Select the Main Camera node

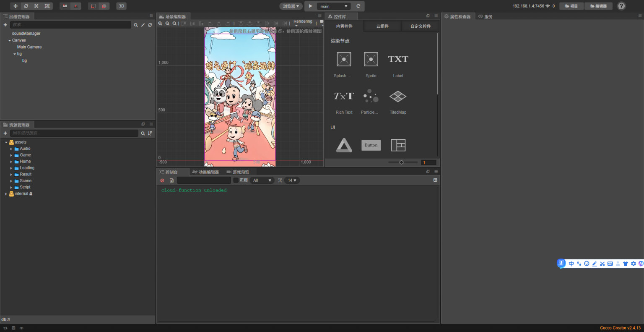tap(29, 47)
